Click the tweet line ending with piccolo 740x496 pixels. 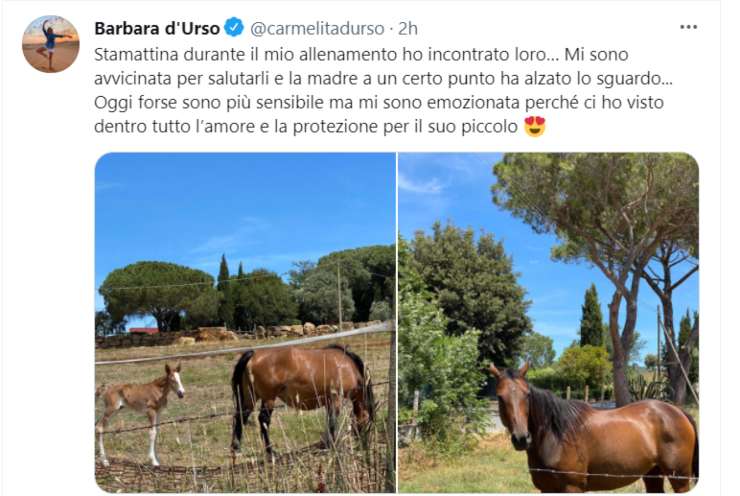click(x=320, y=126)
